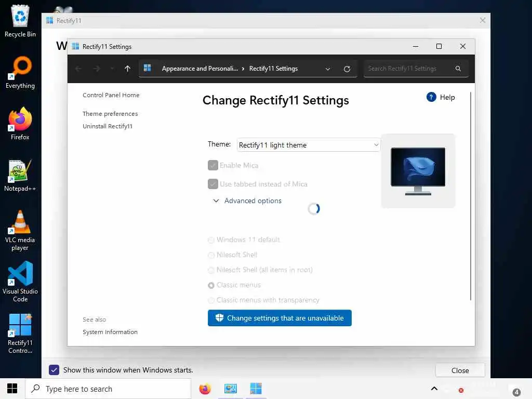Launch VLC media player desktop shortcut
The width and height of the screenshot is (532, 399).
tap(20, 230)
